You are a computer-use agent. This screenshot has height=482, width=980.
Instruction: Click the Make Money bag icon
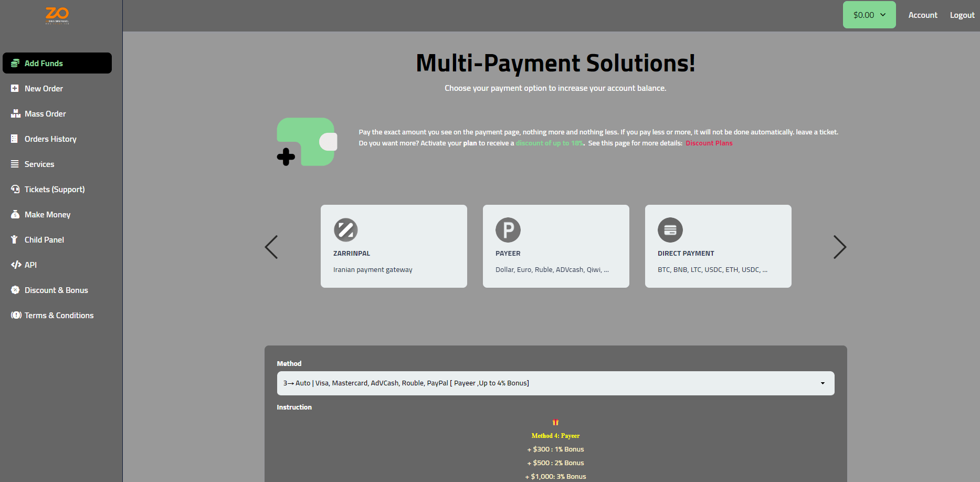click(x=15, y=214)
